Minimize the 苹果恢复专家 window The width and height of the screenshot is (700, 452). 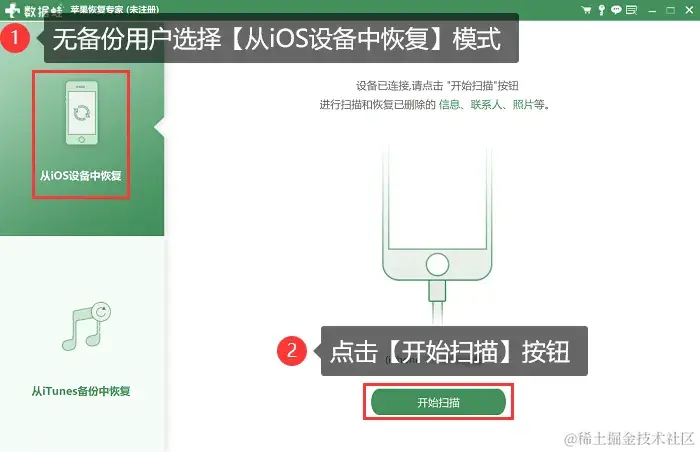(x=652, y=10)
